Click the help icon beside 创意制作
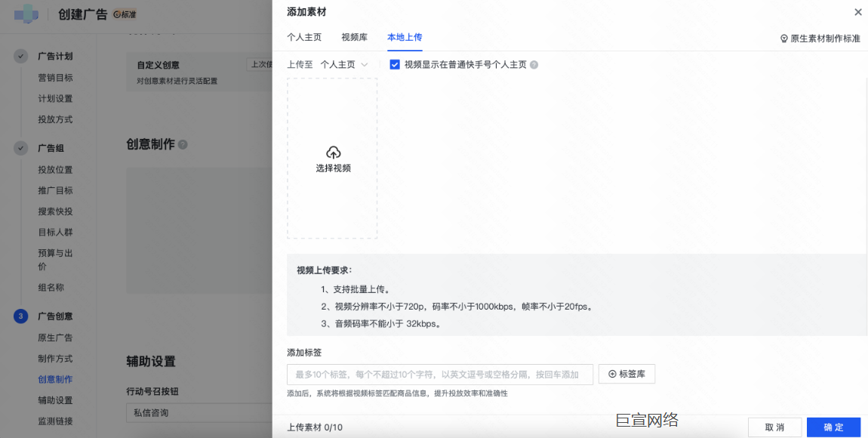868x438 pixels. 183,144
